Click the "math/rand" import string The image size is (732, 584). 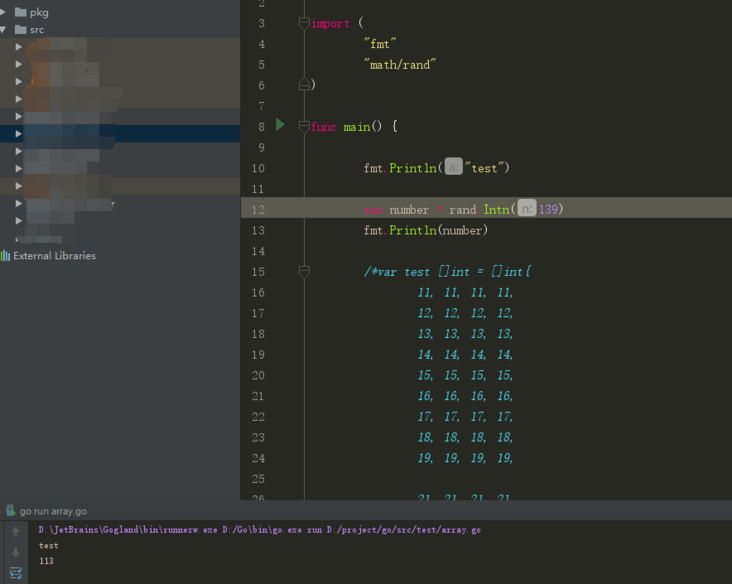point(400,64)
